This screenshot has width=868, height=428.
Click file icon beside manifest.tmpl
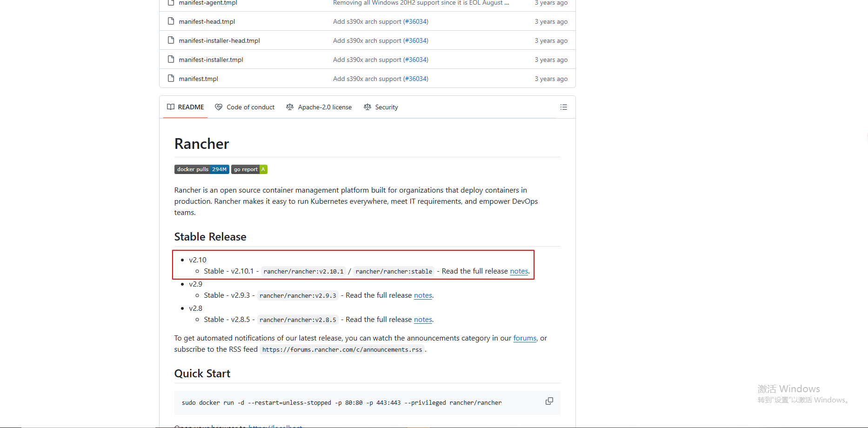[x=171, y=79]
